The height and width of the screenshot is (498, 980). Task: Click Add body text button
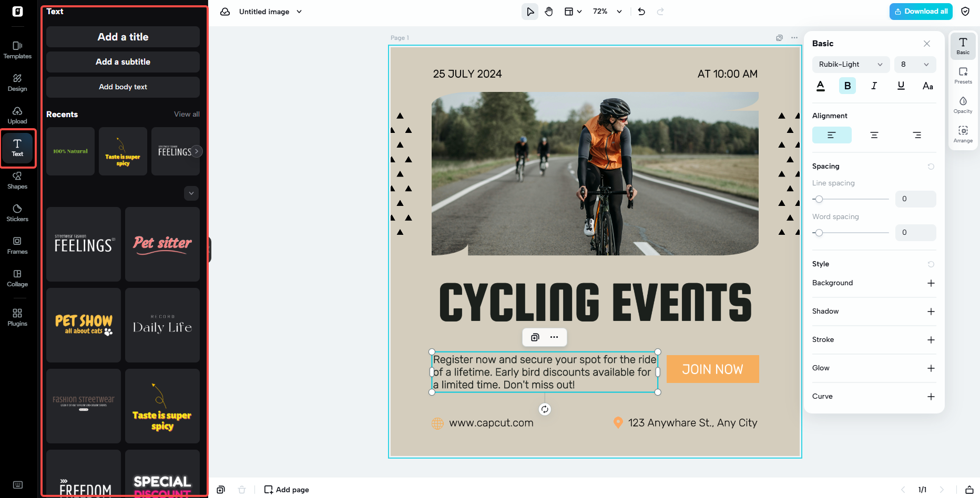tap(123, 87)
